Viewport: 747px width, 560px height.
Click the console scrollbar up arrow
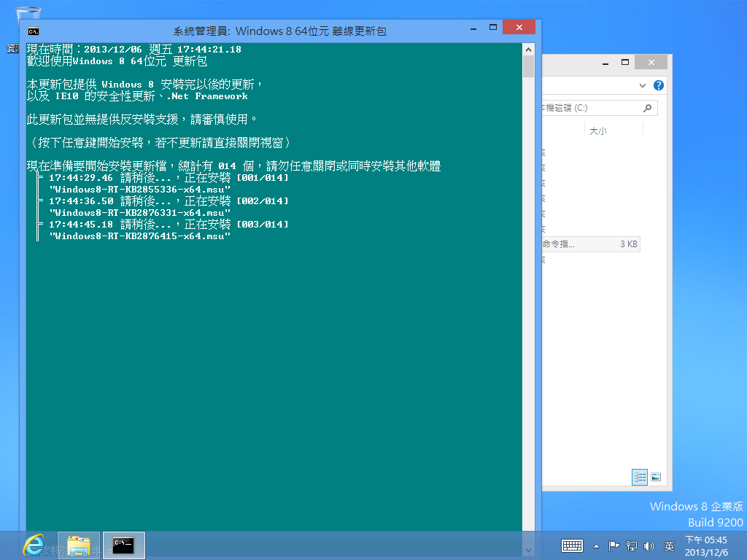(x=528, y=50)
